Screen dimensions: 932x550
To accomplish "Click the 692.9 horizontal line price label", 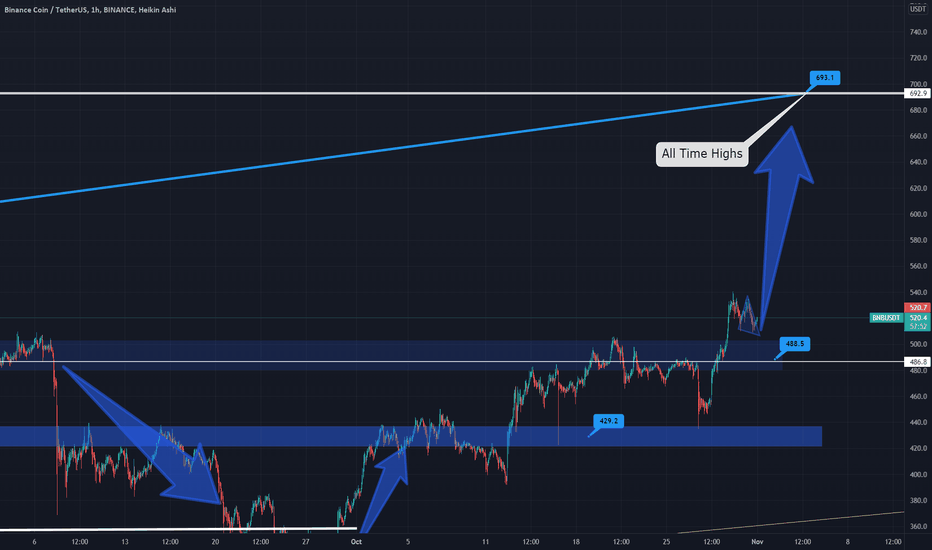I will coord(918,93).
